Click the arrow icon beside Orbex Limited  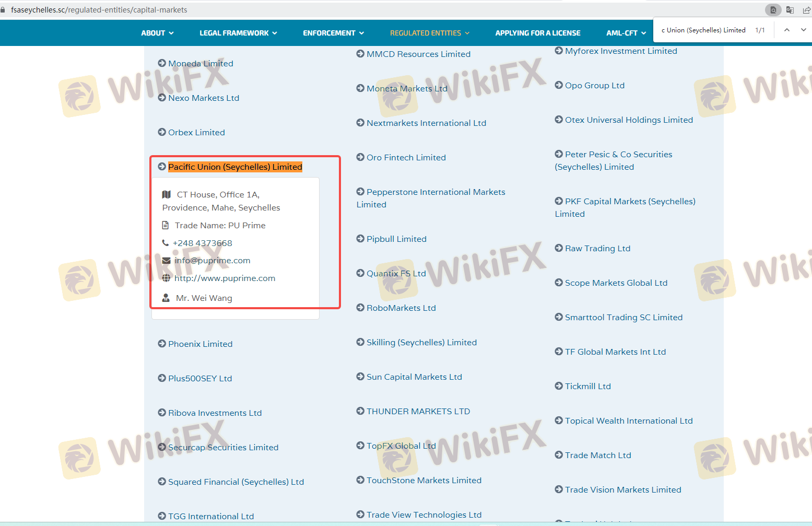pyautogui.click(x=162, y=132)
